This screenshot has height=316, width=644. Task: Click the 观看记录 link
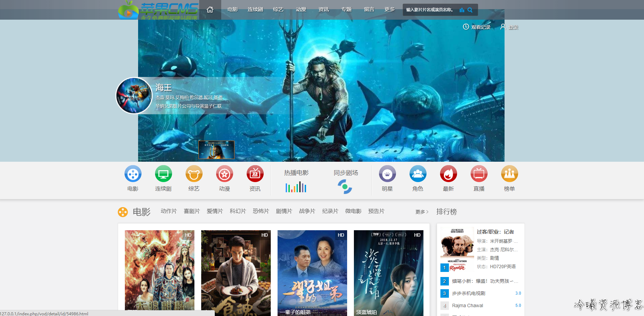click(481, 27)
